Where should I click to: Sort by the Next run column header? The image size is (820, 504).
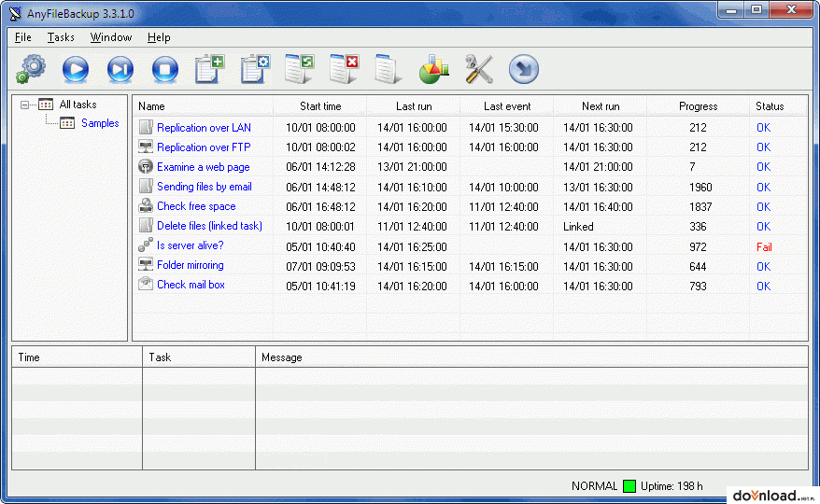pyautogui.click(x=601, y=106)
